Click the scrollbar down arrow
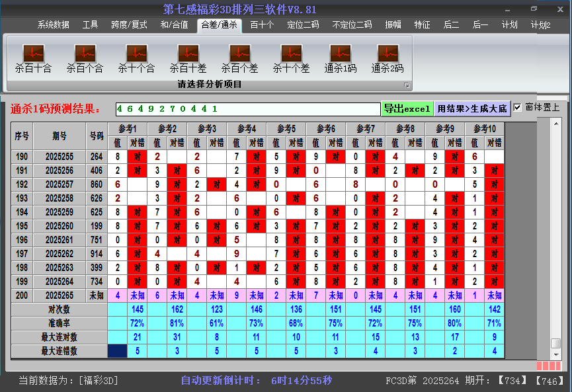Image resolution: width=572 pixels, height=392 pixels. click(x=556, y=354)
